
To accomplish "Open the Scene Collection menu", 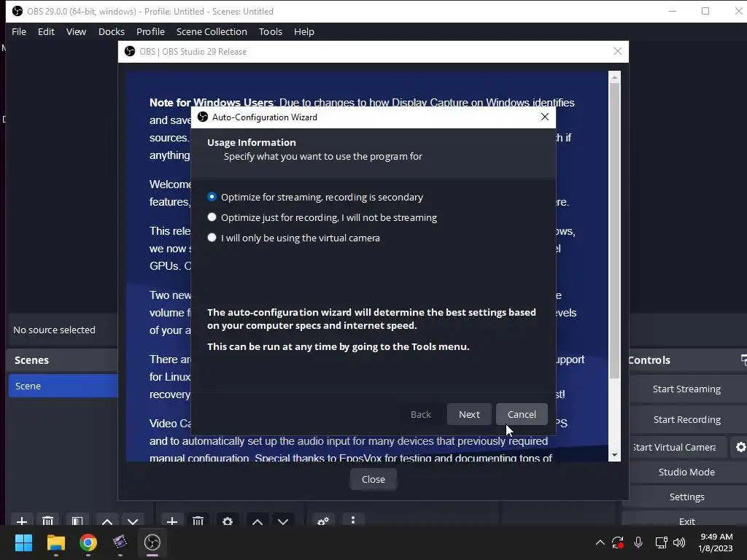I will [212, 31].
